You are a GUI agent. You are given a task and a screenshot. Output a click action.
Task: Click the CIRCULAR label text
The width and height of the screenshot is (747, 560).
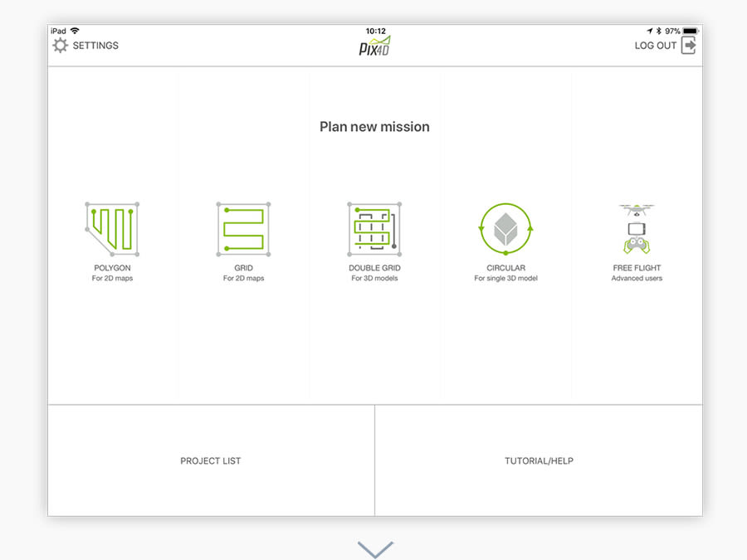[x=505, y=268]
